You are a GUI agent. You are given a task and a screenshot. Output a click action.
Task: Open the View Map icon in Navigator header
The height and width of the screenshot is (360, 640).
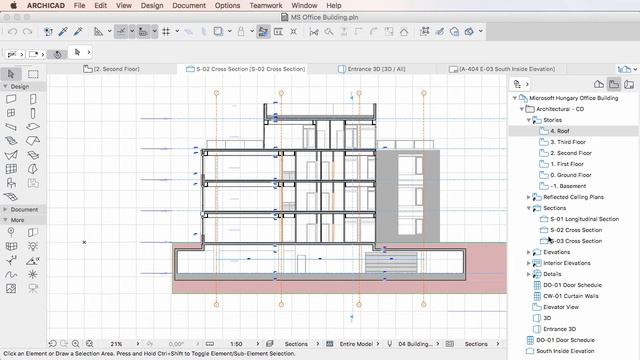coord(614,84)
